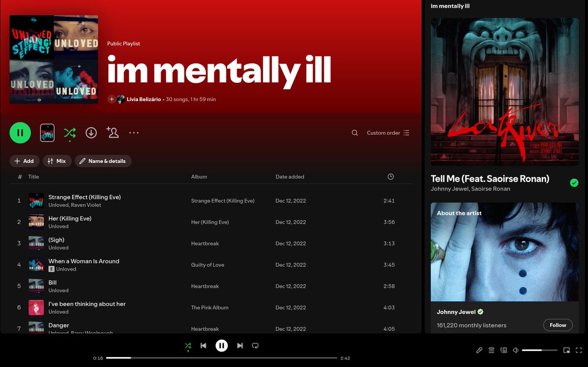Viewport: 588px width, 367px height.
Task: Add a collaborator with the plus icon beside Lívia
Action: (x=112, y=99)
